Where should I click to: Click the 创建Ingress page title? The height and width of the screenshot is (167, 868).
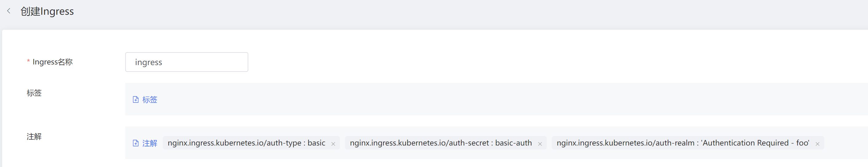[x=47, y=11]
